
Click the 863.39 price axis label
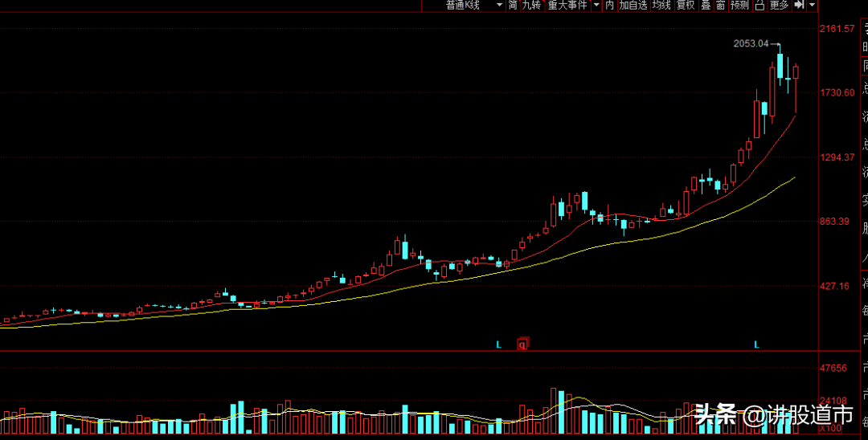[x=836, y=222]
